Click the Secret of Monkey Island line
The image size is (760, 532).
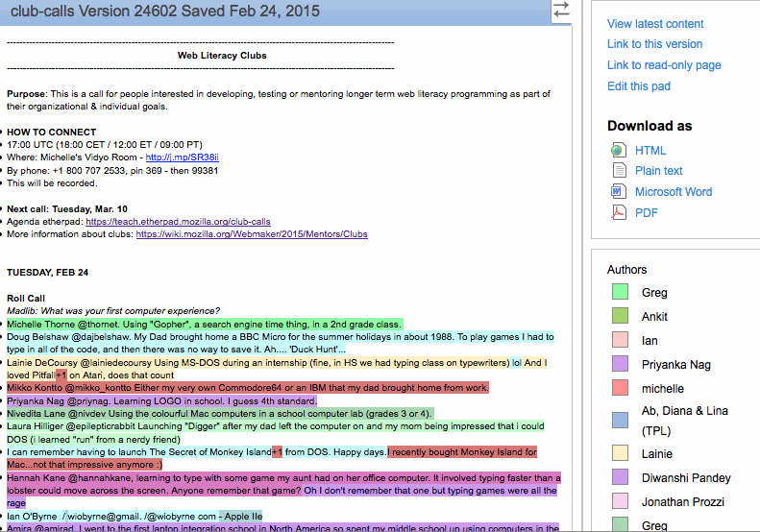click(272, 458)
